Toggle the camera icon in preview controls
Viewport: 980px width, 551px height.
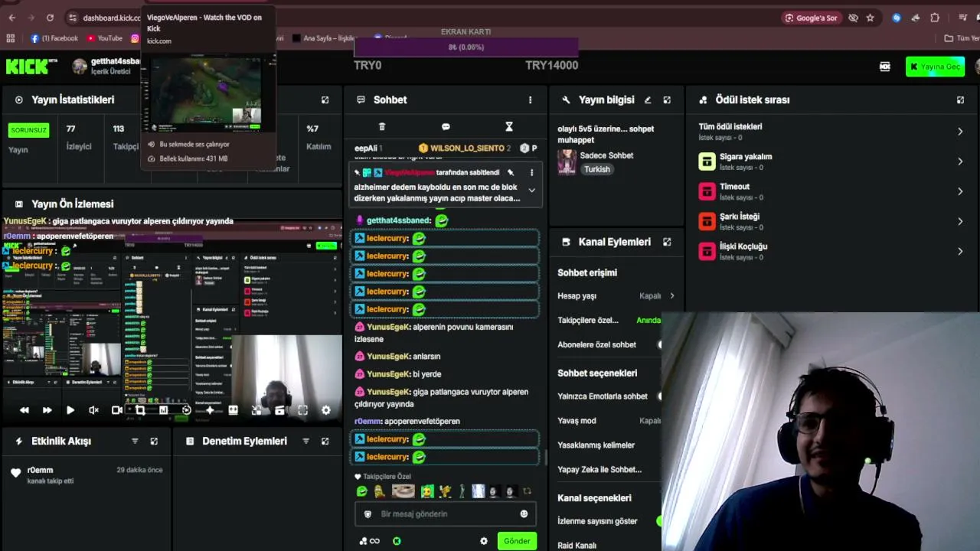coord(117,410)
